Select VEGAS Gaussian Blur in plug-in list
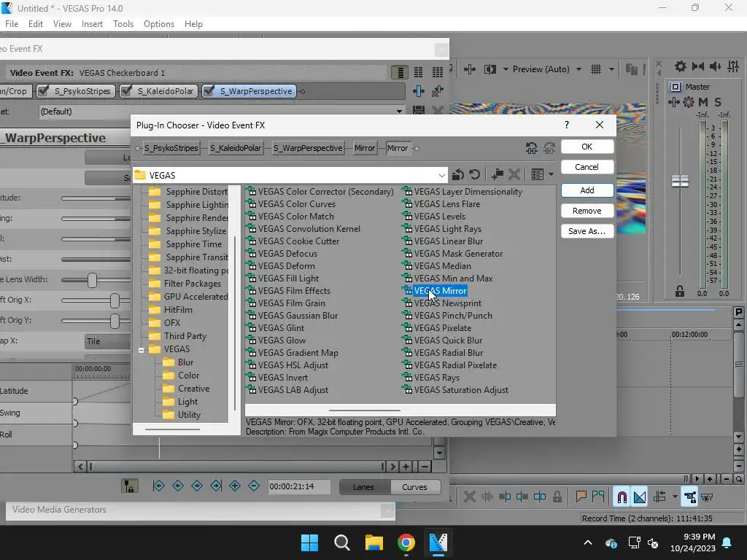 click(x=298, y=315)
